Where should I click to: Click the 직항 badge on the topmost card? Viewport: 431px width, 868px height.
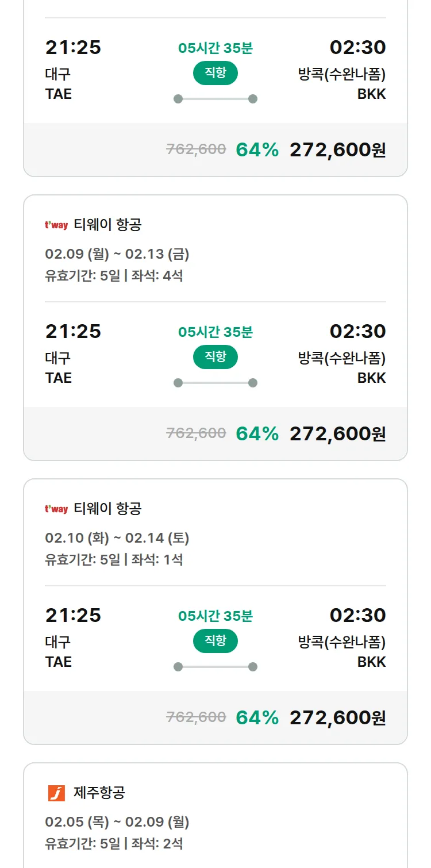(x=215, y=73)
